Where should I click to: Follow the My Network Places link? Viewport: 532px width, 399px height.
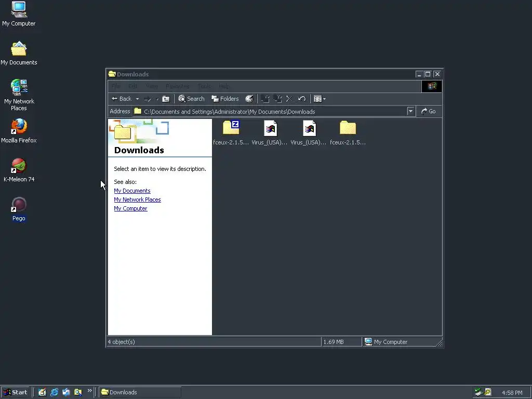137,199
